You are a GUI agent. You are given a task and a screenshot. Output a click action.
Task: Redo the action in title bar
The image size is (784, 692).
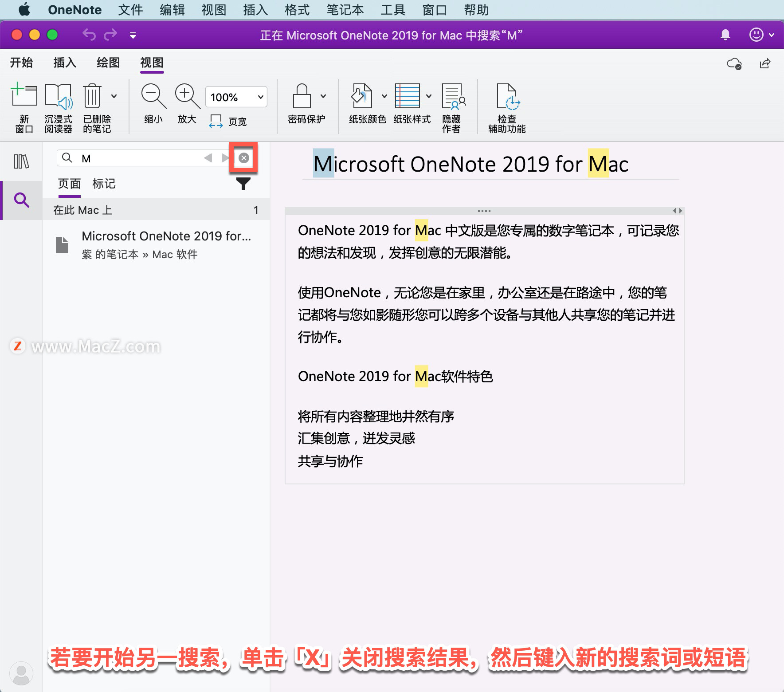pos(110,35)
